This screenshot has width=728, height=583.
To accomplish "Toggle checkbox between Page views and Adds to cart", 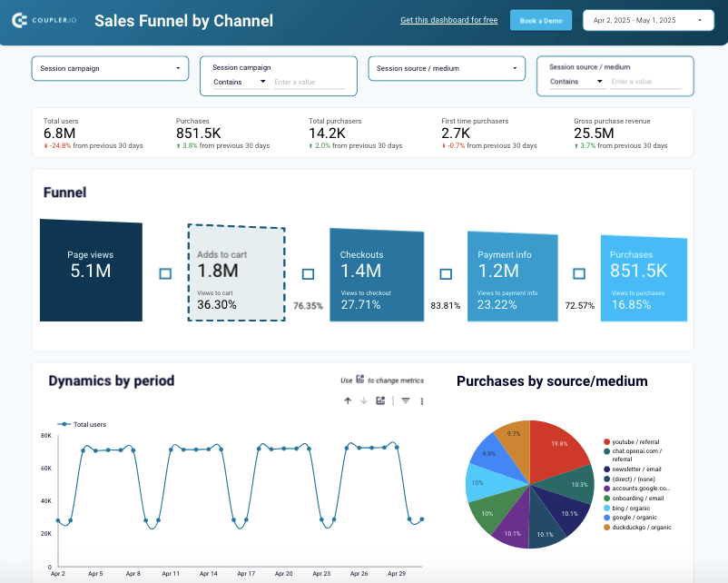I will 165,273.
